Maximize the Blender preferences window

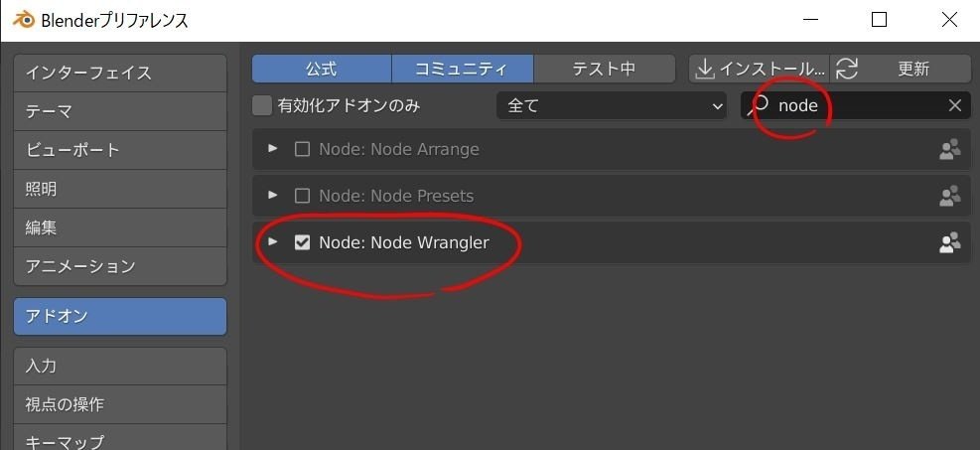[880, 20]
